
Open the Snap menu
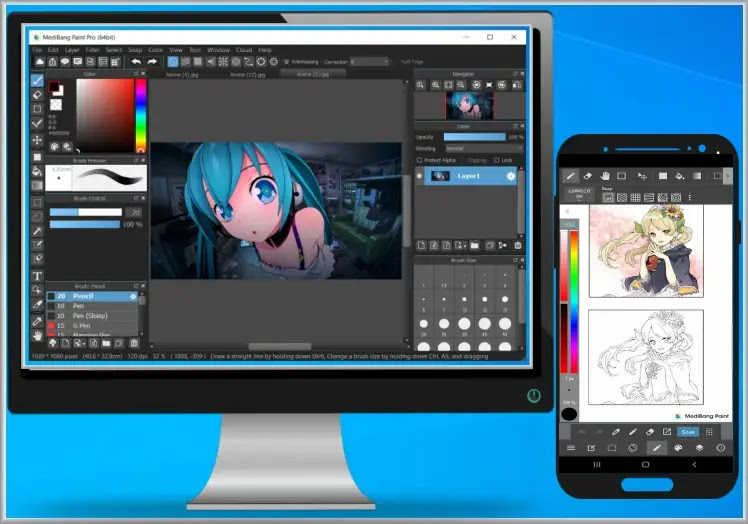pyautogui.click(x=135, y=50)
